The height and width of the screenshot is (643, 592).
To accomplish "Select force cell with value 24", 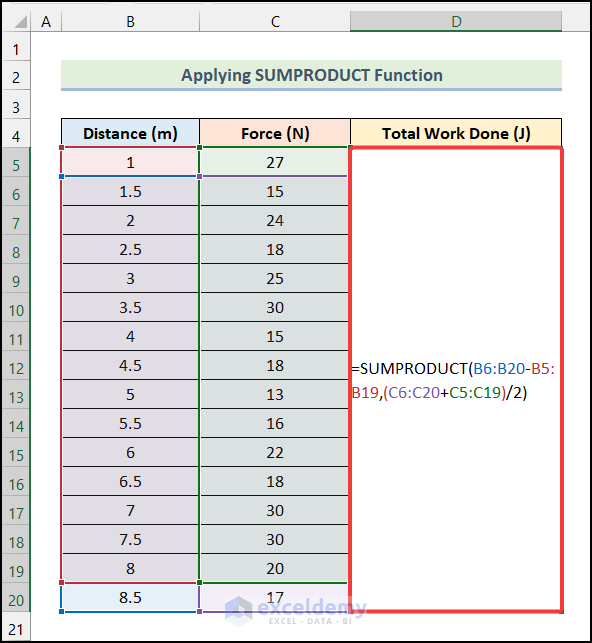I will pyautogui.click(x=275, y=221).
